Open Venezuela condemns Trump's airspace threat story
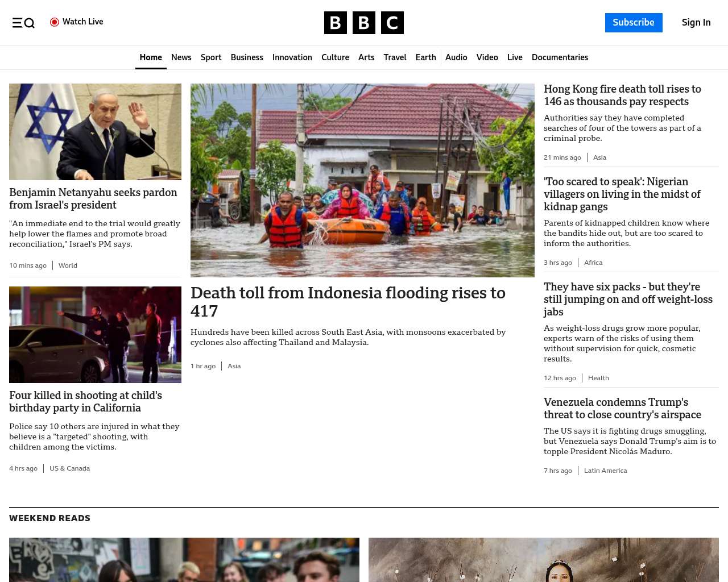Viewport: 728px width, 582px height. [x=622, y=409]
